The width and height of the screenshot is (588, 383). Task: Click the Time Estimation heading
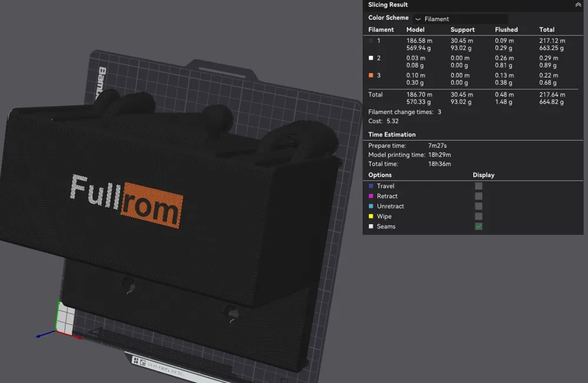click(x=392, y=134)
